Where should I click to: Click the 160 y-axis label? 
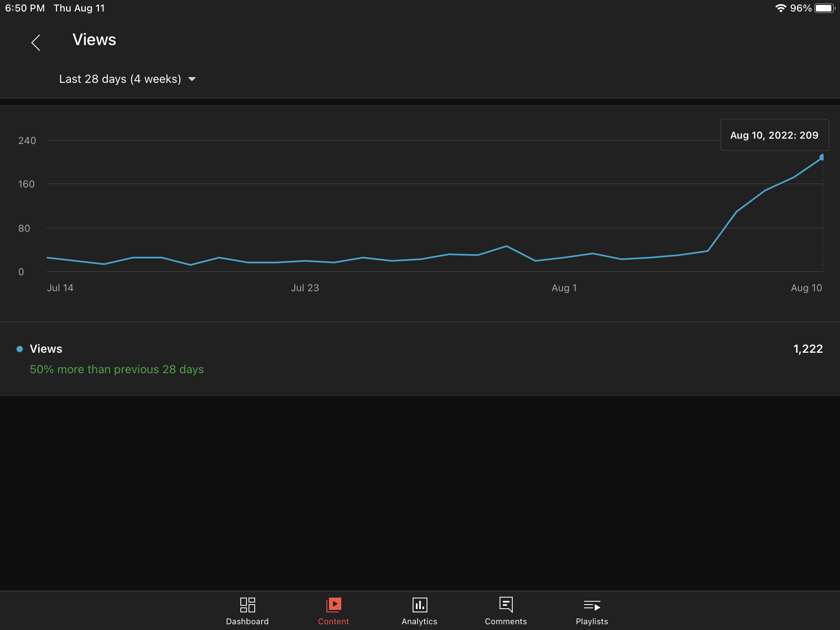pyautogui.click(x=26, y=184)
